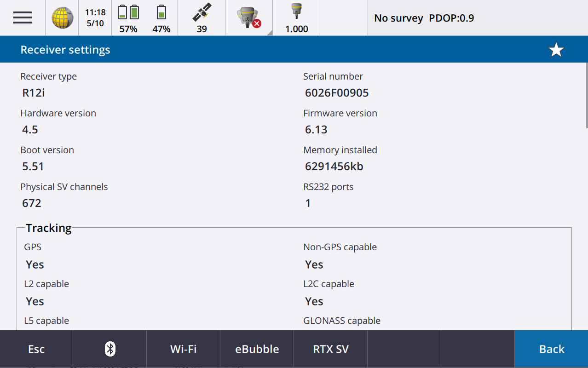Select Yes under L2C capable
This screenshot has height=368, width=588.
[x=314, y=301]
